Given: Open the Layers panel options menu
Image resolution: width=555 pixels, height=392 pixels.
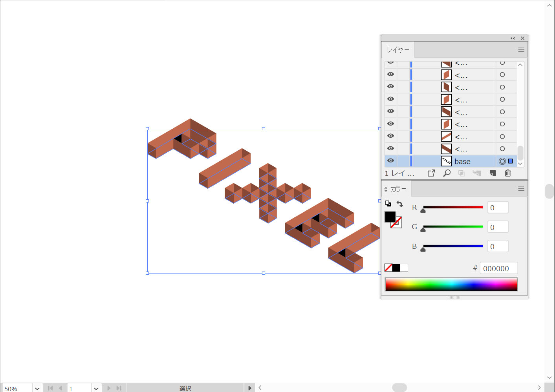Looking at the screenshot, I should click(521, 50).
